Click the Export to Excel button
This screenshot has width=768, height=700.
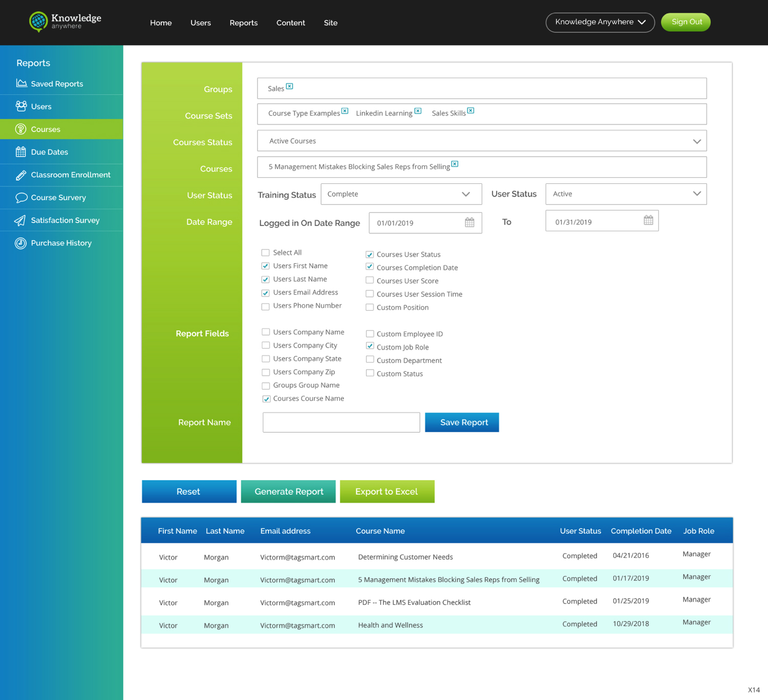(387, 491)
